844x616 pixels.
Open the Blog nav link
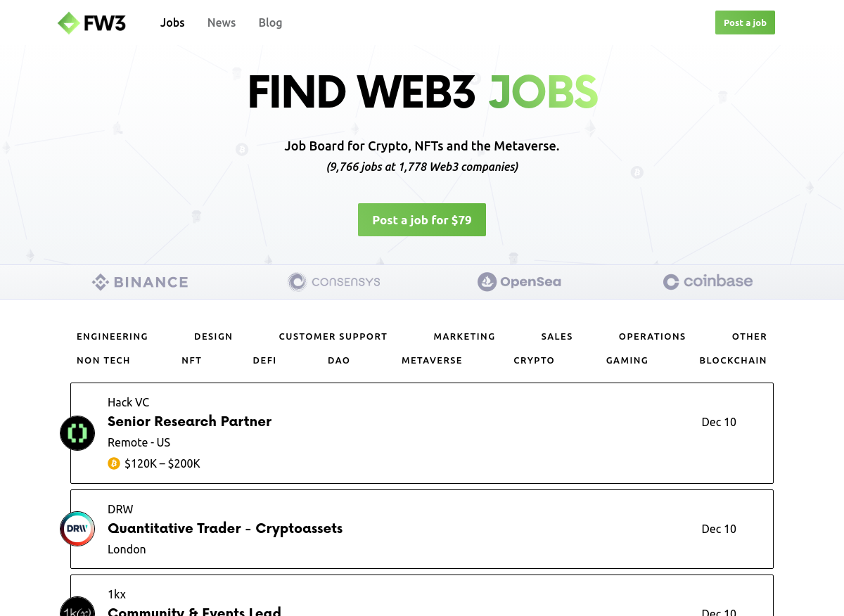tap(270, 23)
